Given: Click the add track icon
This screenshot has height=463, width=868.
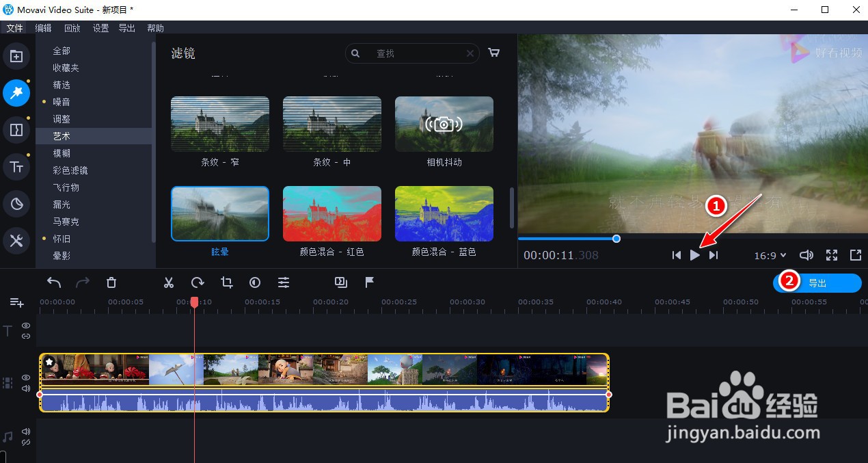Looking at the screenshot, I should 16,302.
